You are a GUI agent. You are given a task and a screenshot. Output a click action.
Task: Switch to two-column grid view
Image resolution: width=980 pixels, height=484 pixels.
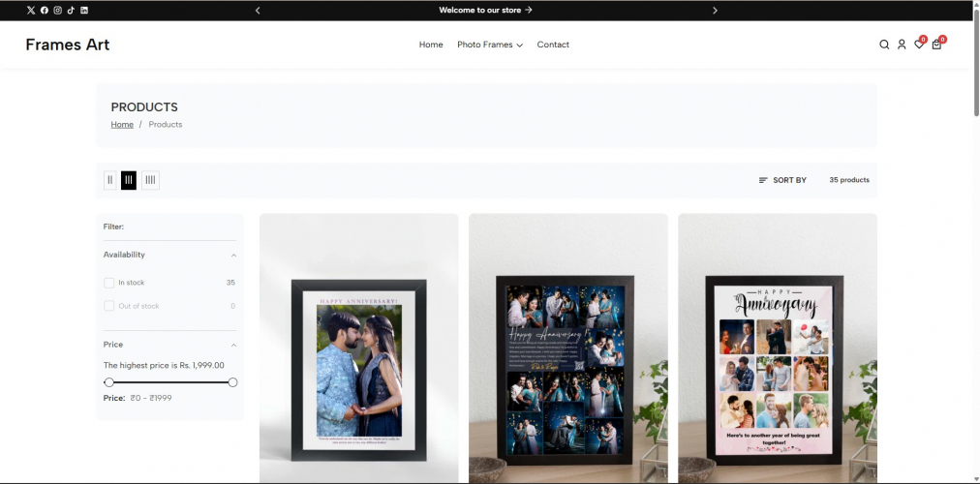pos(110,180)
